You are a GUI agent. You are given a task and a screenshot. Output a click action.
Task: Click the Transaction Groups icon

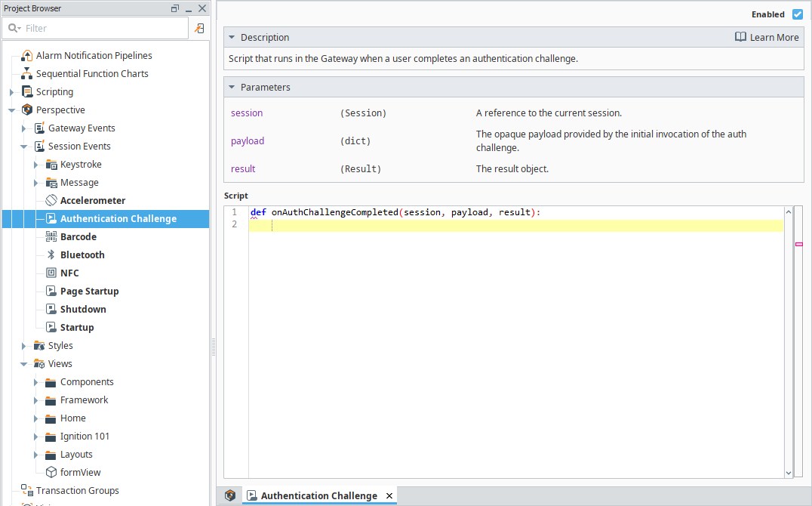tap(27, 490)
